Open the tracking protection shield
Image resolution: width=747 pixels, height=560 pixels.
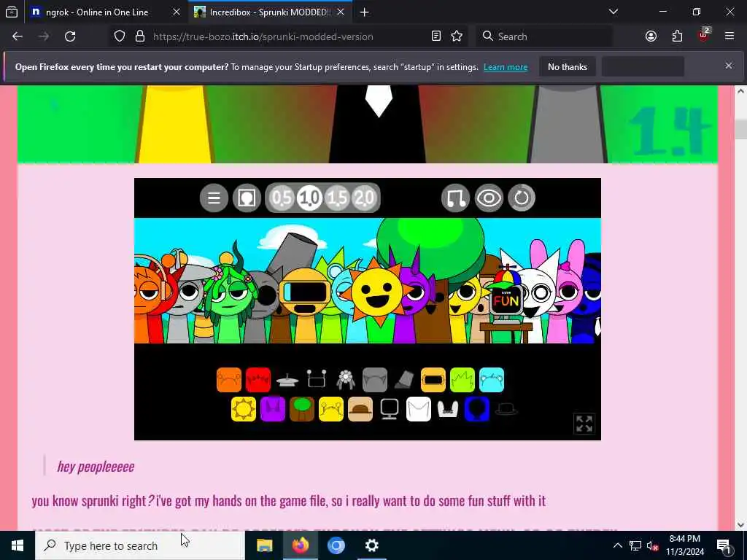[120, 36]
